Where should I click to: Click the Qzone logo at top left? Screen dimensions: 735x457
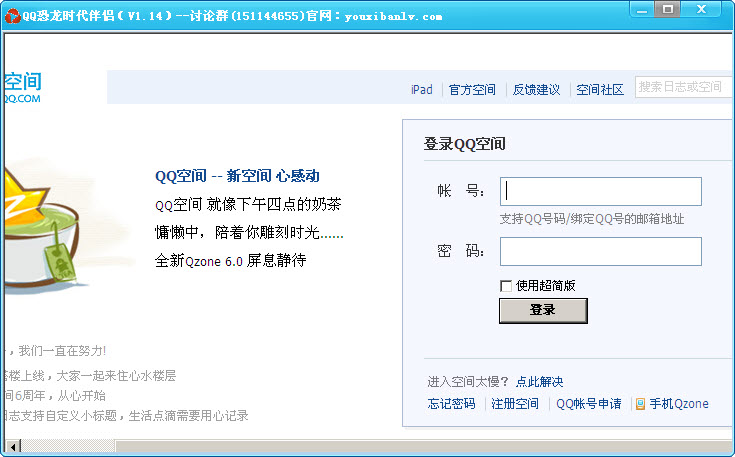[x=23, y=87]
